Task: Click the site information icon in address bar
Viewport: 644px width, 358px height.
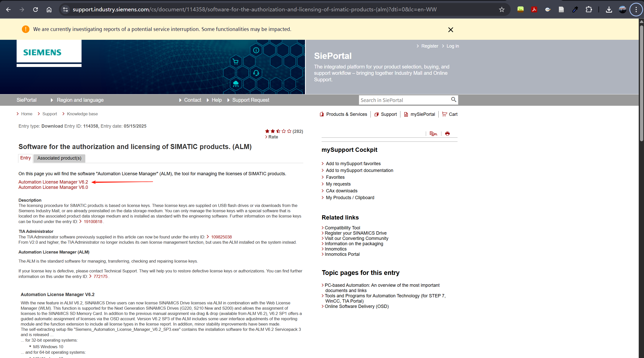Action: coord(65,10)
